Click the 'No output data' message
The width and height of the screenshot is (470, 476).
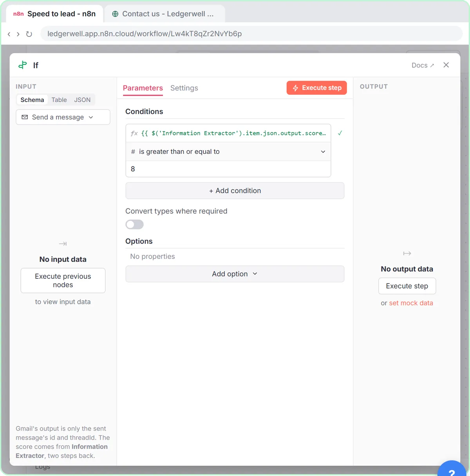click(407, 269)
